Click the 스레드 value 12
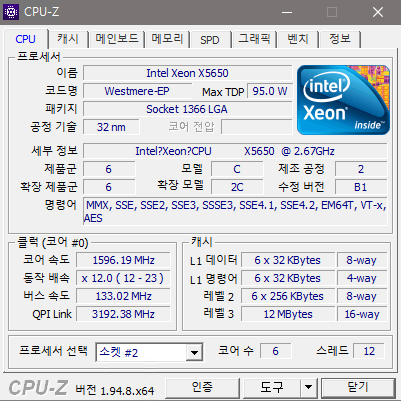Image resolution: width=401 pixels, height=401 pixels. click(369, 351)
